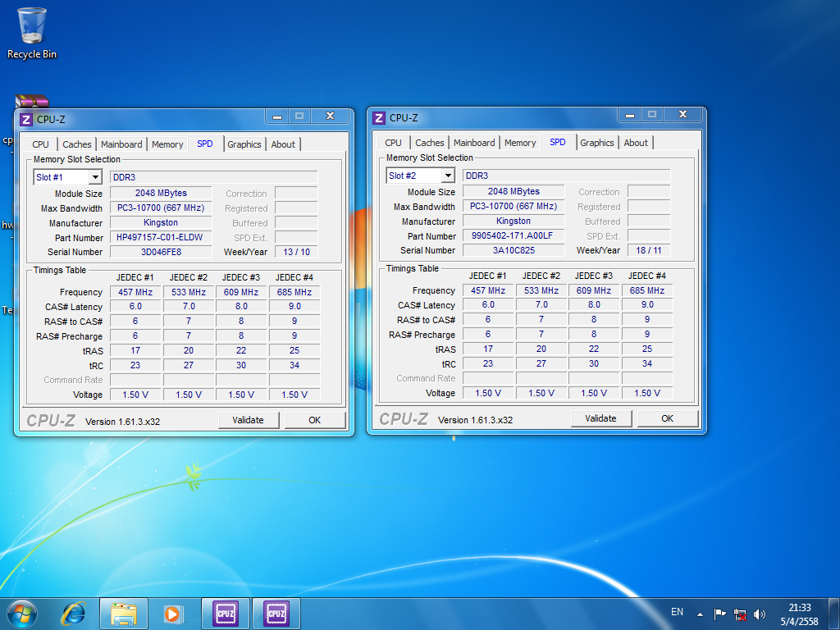Switch to the Graphics tab in right CPU-Z
The width and height of the screenshot is (840, 630).
[x=596, y=143]
